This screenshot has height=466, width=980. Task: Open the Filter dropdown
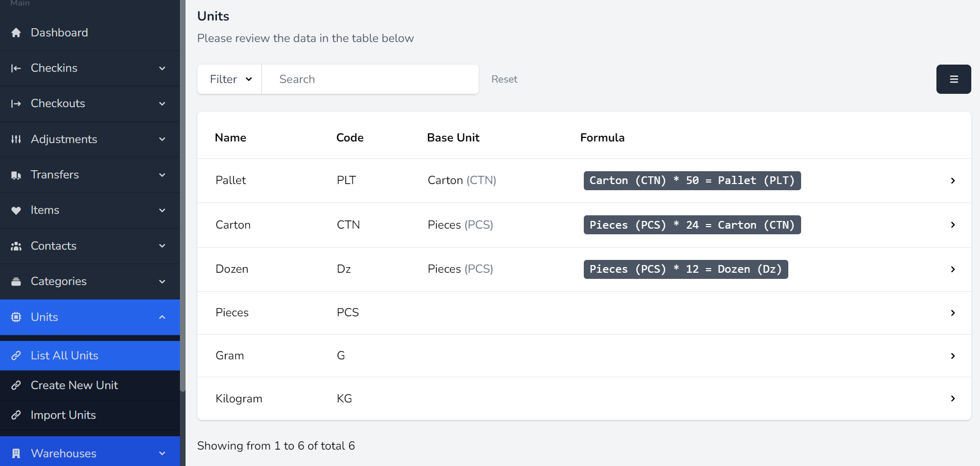point(230,79)
